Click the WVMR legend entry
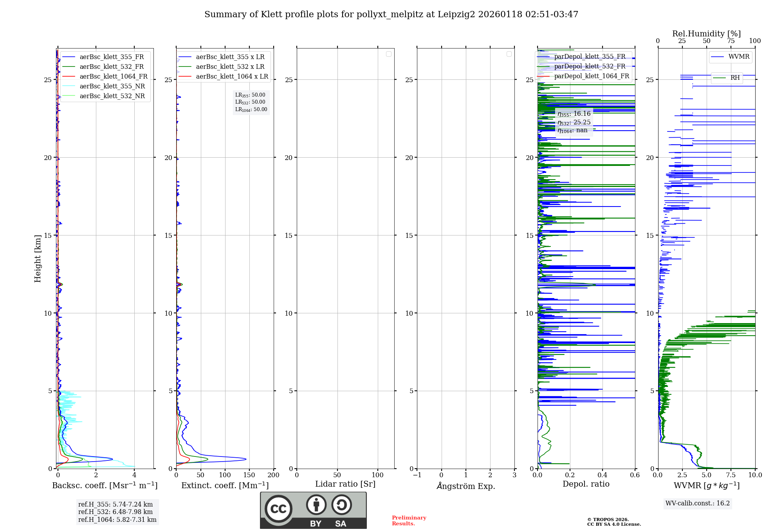The height and width of the screenshot is (532, 783). pos(731,57)
